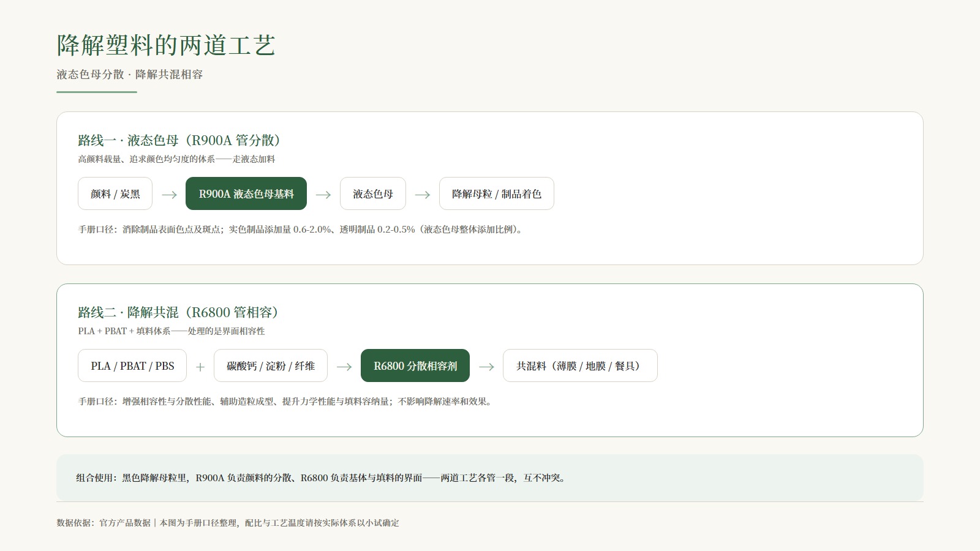Select the subtitle 液态色母分散 · 降解共混相容
The height and width of the screenshot is (551, 980).
[x=130, y=75]
